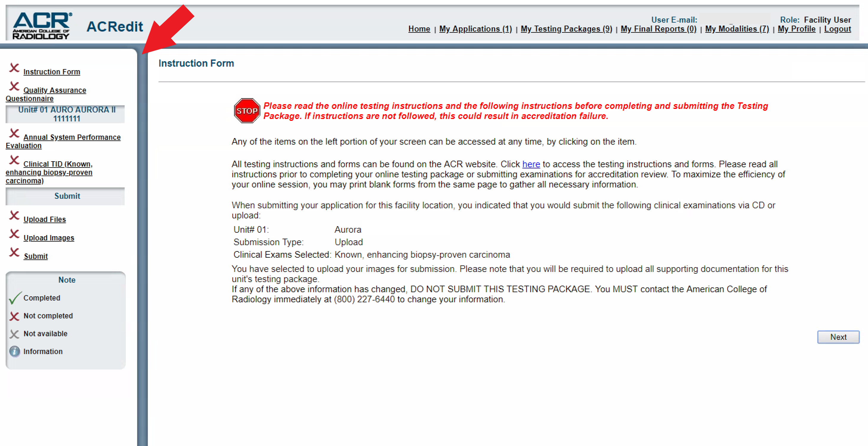The height and width of the screenshot is (446, 868).
Task: Open Annual System Performance Evaluation link
Action: point(71,137)
